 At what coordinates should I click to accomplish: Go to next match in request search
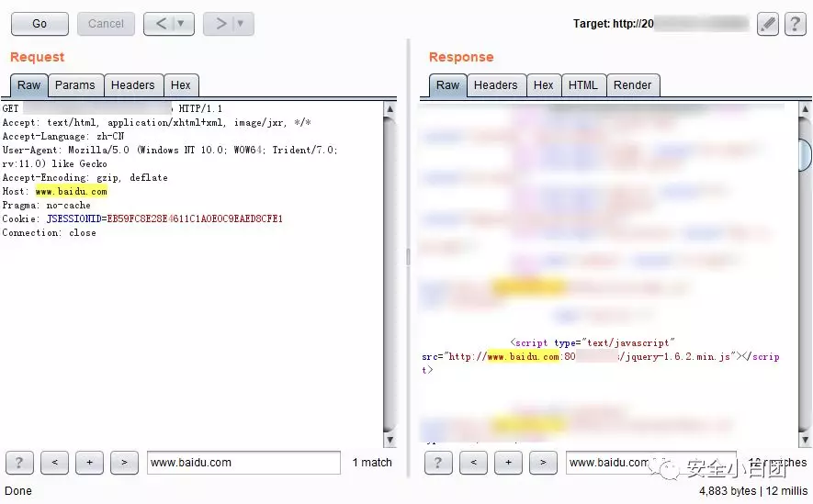click(x=124, y=463)
